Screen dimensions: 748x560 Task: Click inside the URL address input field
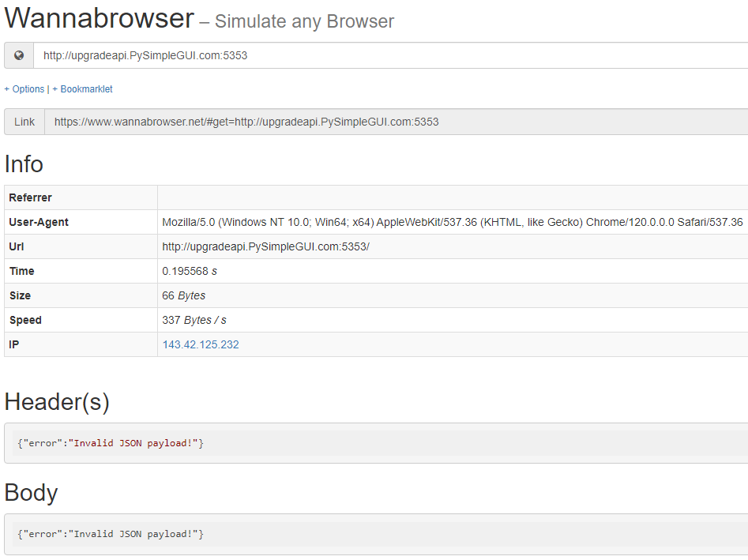[x=316, y=55]
